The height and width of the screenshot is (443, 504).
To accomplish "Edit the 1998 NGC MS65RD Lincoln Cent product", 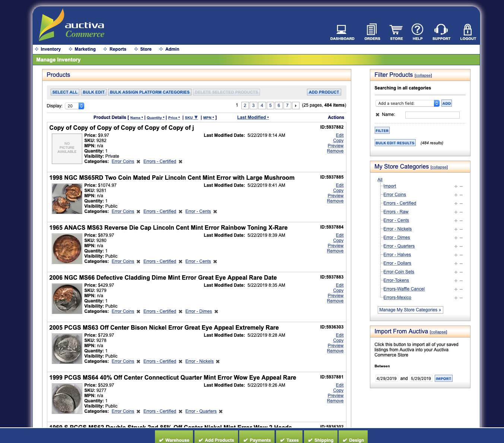I will coord(340,185).
